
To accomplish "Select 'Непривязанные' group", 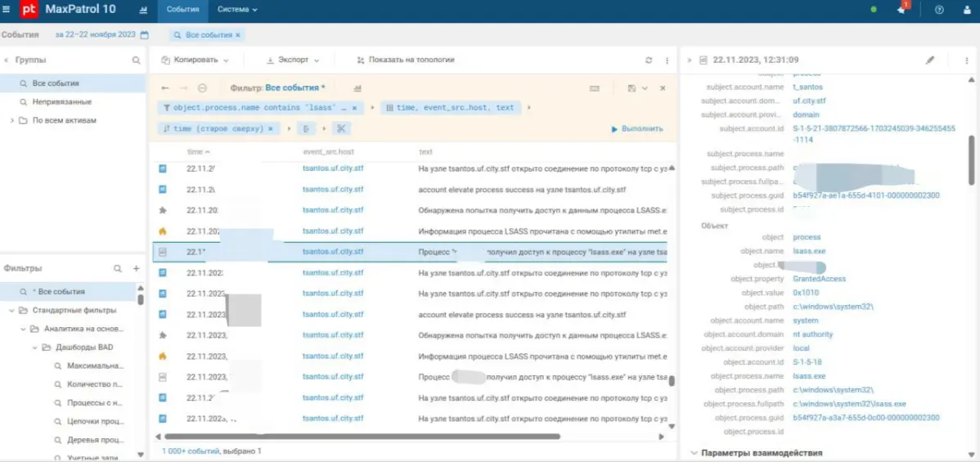I will [x=73, y=101].
